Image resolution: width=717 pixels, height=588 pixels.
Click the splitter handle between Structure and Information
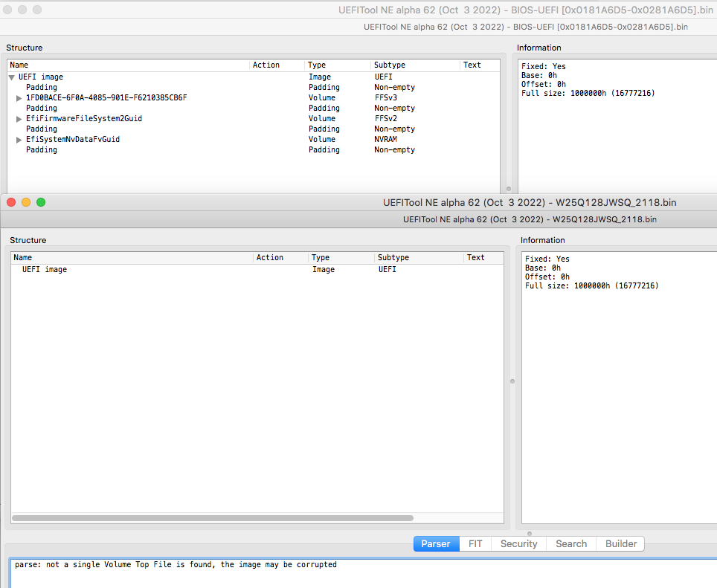512,381
